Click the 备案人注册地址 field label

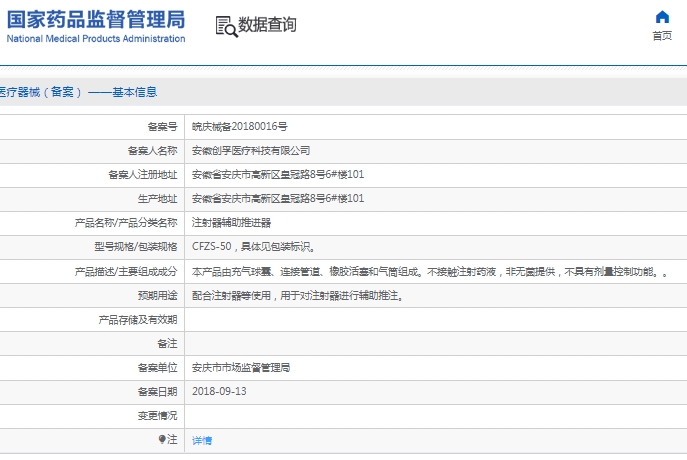coord(143,175)
